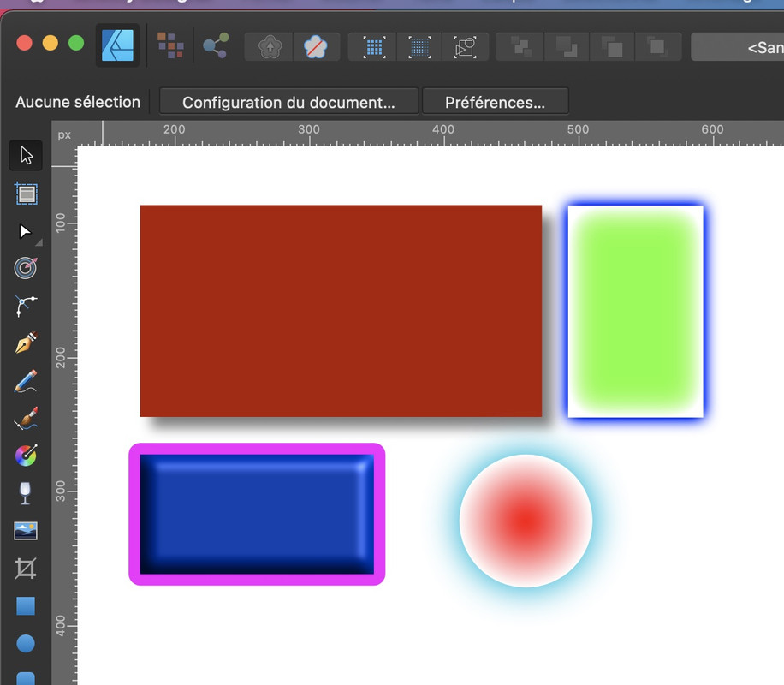784x685 pixels.
Task: Expand Node tool flyout triangle
Action: 39,242
